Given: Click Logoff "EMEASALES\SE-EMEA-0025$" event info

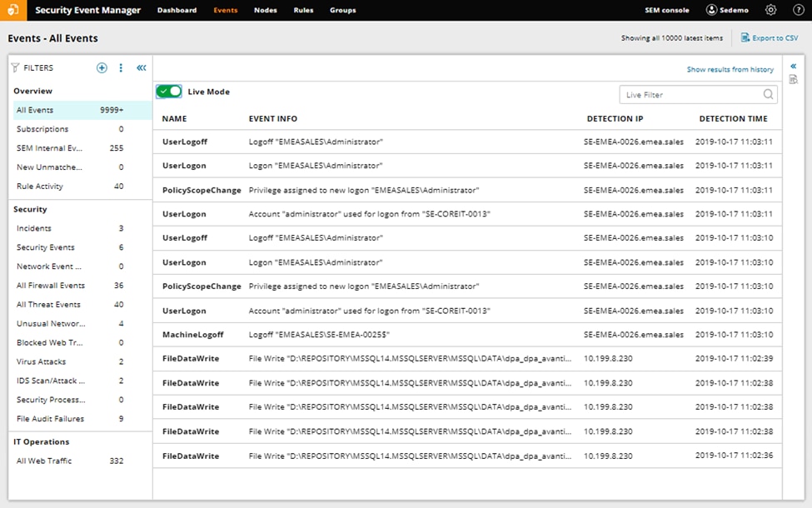Looking at the screenshot, I should (x=319, y=335).
